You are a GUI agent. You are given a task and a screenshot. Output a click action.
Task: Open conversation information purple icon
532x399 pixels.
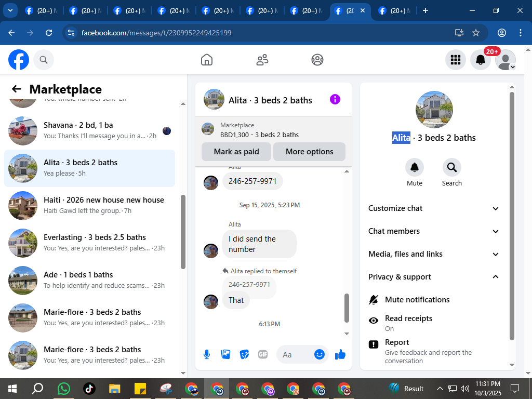(x=335, y=99)
